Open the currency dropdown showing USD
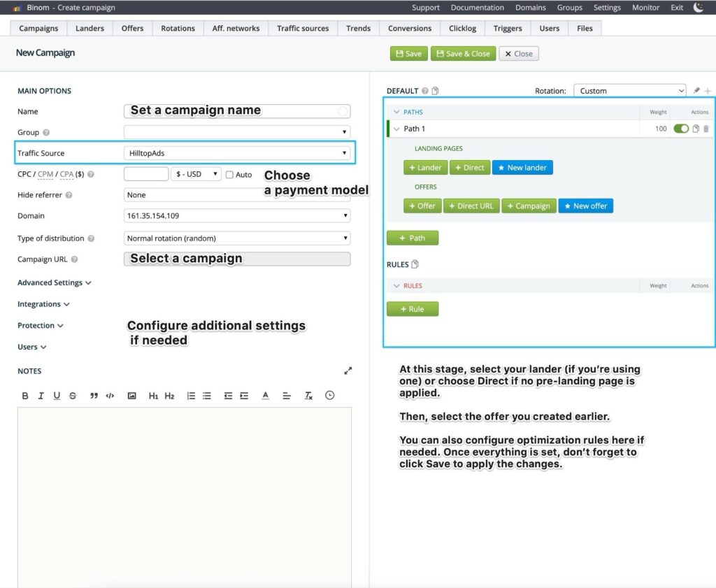Screen dimensions: 716x588 tap(196, 174)
